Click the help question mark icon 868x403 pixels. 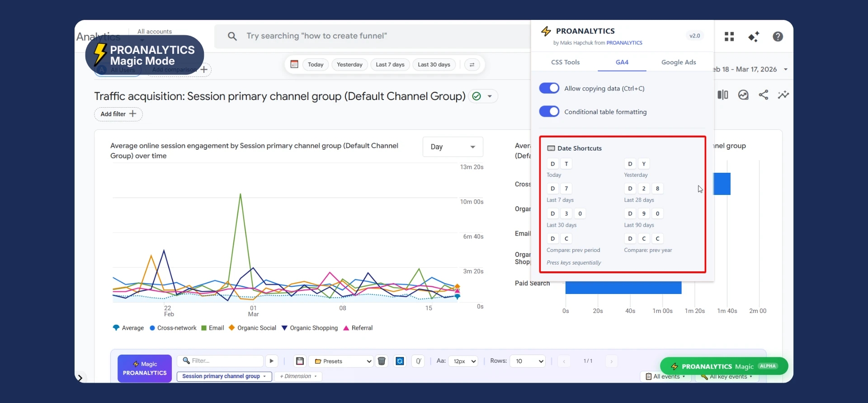[x=778, y=37]
